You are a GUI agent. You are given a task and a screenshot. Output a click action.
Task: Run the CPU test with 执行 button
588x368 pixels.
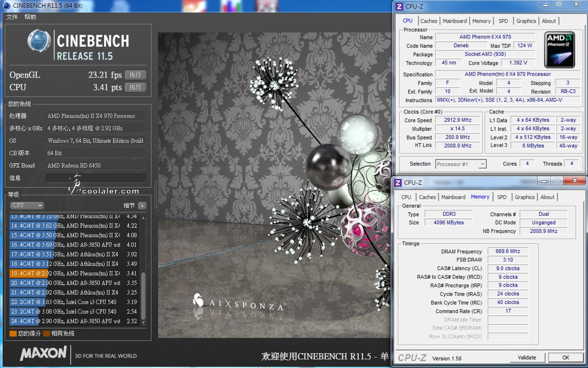point(135,87)
